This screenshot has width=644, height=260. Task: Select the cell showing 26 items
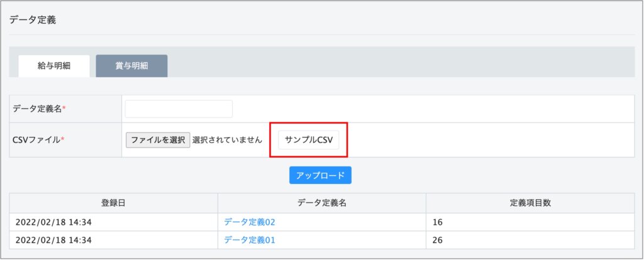tap(438, 240)
